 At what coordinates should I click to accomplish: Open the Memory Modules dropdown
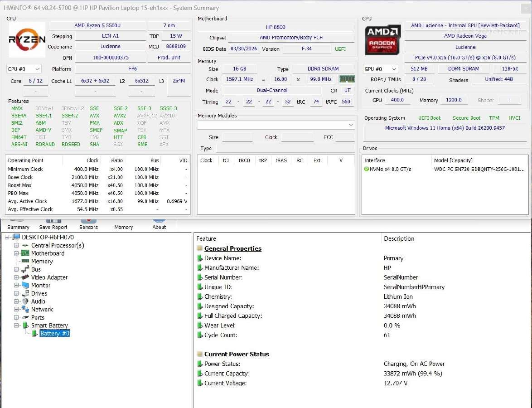276,125
